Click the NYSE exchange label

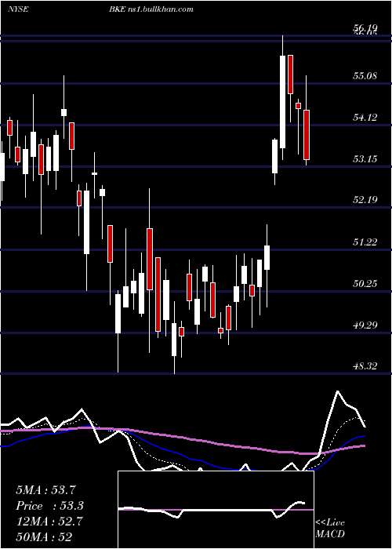[18, 9]
